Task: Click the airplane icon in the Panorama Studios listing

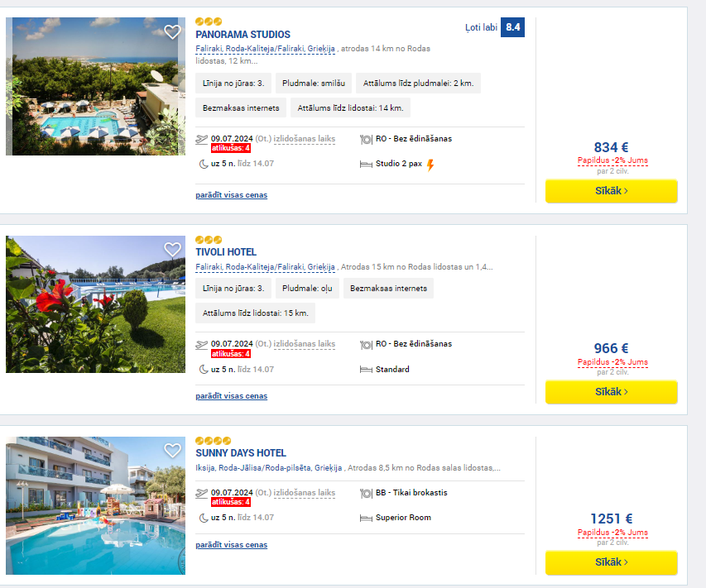Action: (201, 140)
